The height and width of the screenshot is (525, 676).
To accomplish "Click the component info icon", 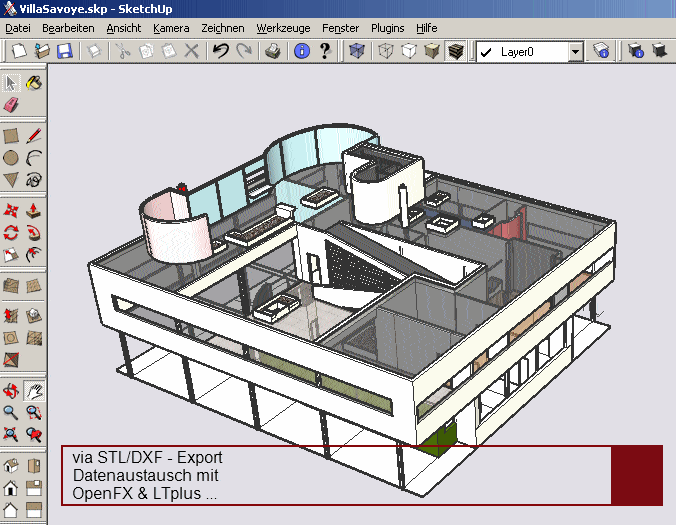I will (635, 51).
